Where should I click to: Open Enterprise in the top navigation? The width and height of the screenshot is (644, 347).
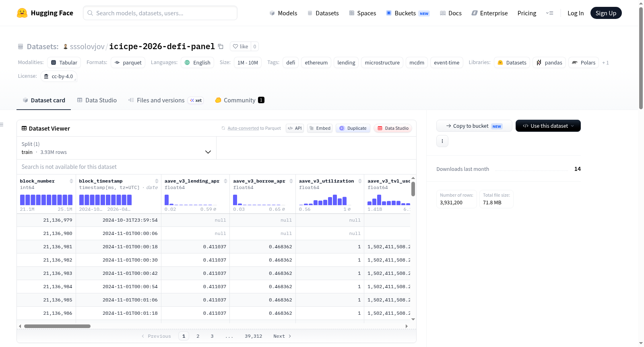(x=489, y=13)
